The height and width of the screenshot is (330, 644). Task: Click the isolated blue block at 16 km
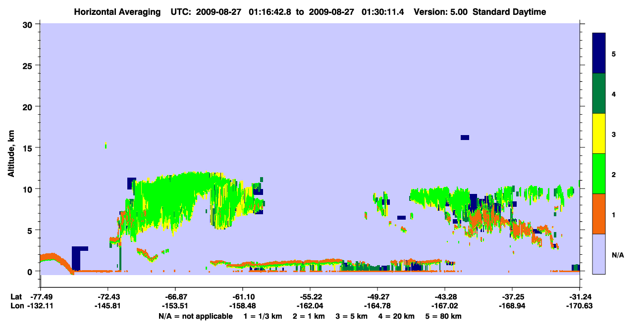pyautogui.click(x=465, y=138)
